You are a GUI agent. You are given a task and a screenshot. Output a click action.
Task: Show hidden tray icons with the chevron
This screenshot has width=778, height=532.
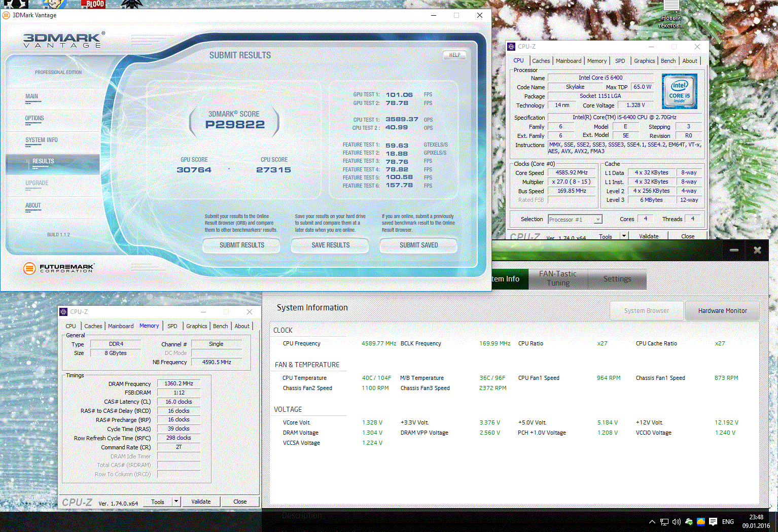tap(652, 521)
